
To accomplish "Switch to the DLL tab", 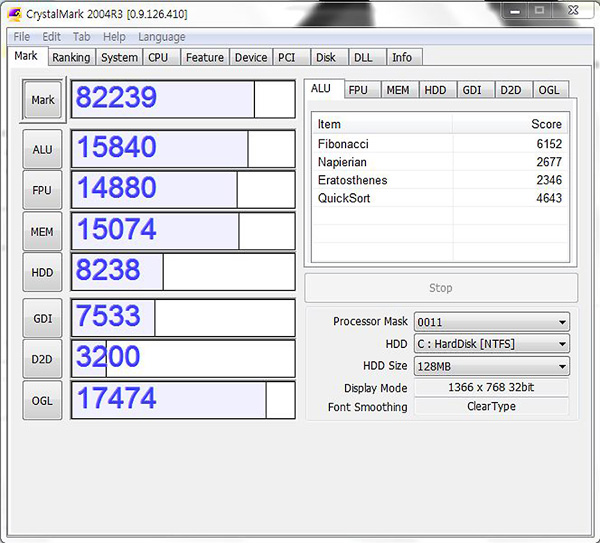I will [367, 57].
